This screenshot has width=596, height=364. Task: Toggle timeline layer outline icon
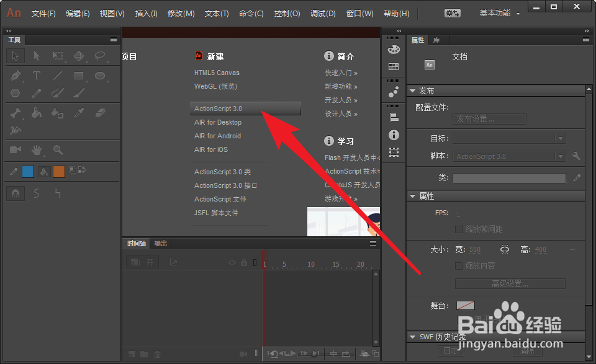(x=255, y=262)
